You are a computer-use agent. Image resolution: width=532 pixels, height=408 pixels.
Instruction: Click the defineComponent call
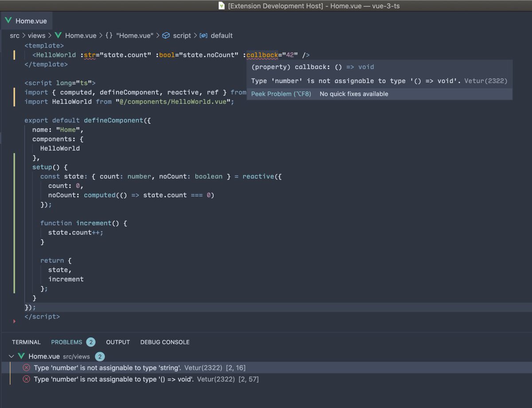(113, 121)
